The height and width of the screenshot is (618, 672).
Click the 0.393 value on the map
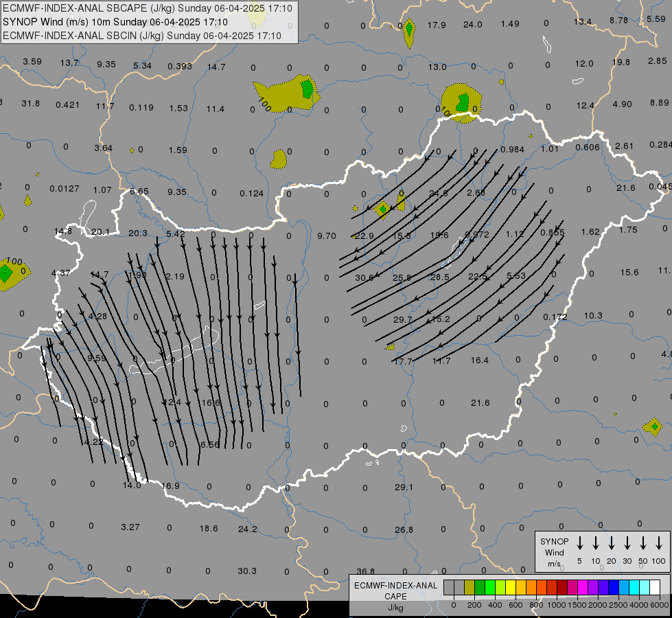(180, 66)
